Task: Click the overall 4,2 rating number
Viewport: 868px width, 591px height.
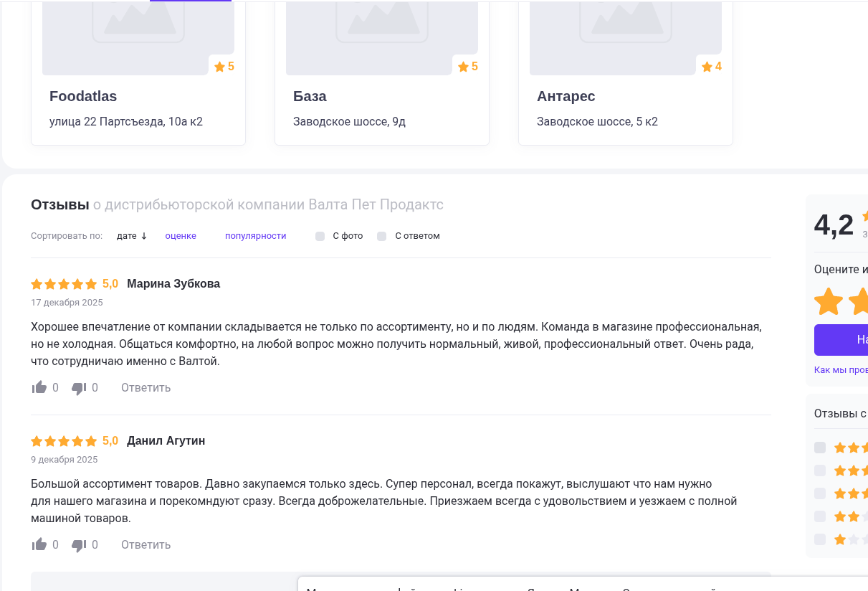Action: point(834,225)
